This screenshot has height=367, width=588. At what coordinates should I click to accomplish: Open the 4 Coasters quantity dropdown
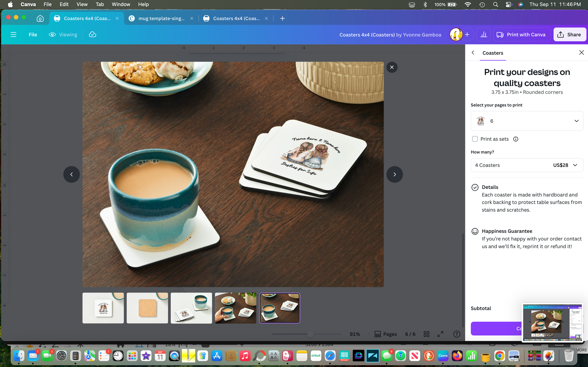pyautogui.click(x=527, y=165)
